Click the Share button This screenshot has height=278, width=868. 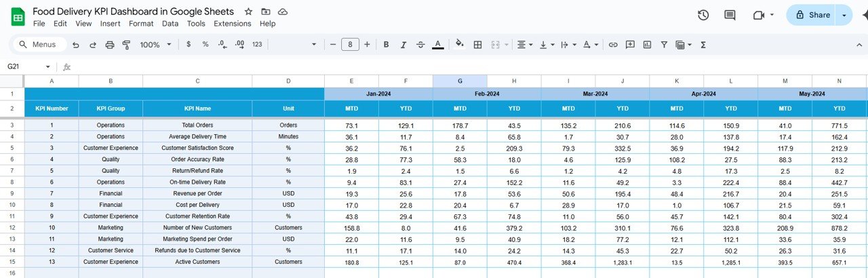812,15
